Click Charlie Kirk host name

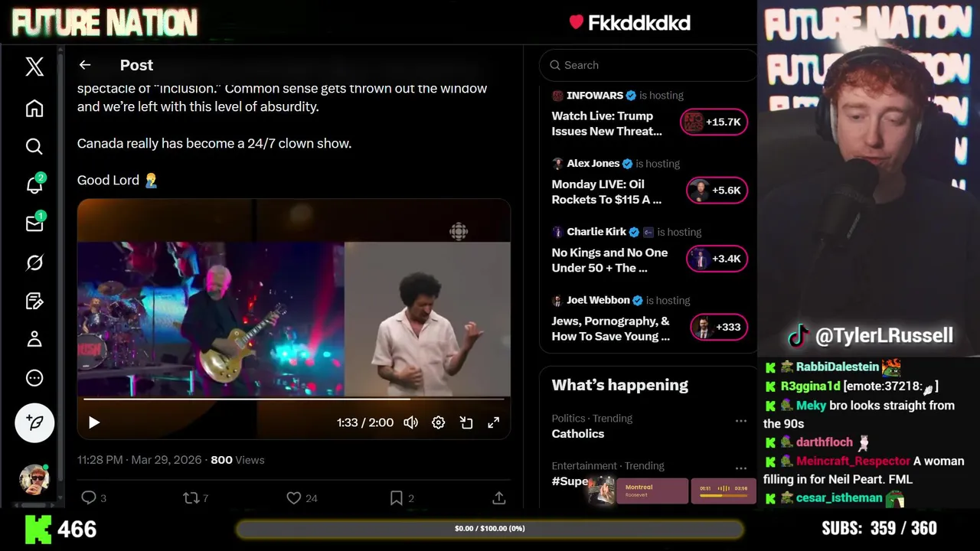[596, 232]
